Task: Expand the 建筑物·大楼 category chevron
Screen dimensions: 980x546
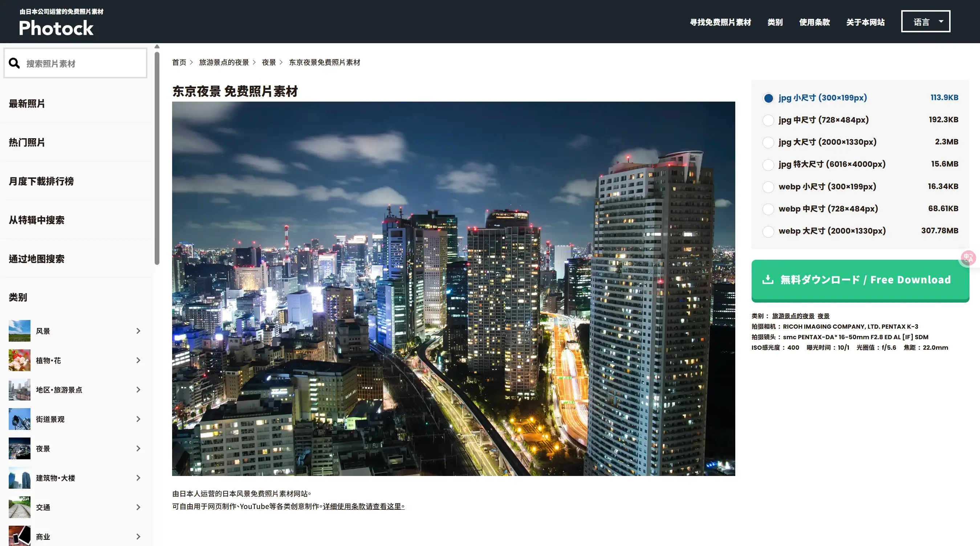Action: pyautogui.click(x=138, y=478)
